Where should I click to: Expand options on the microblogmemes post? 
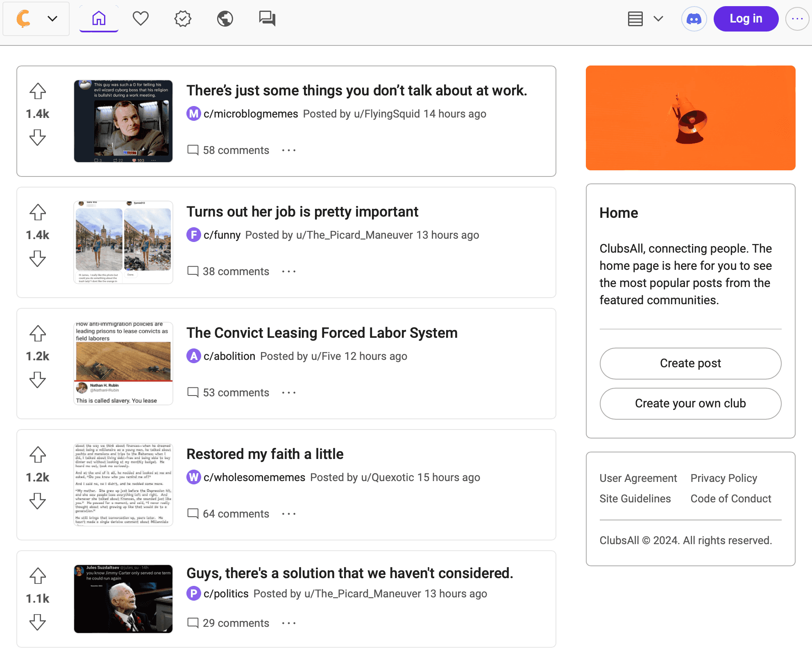point(288,150)
